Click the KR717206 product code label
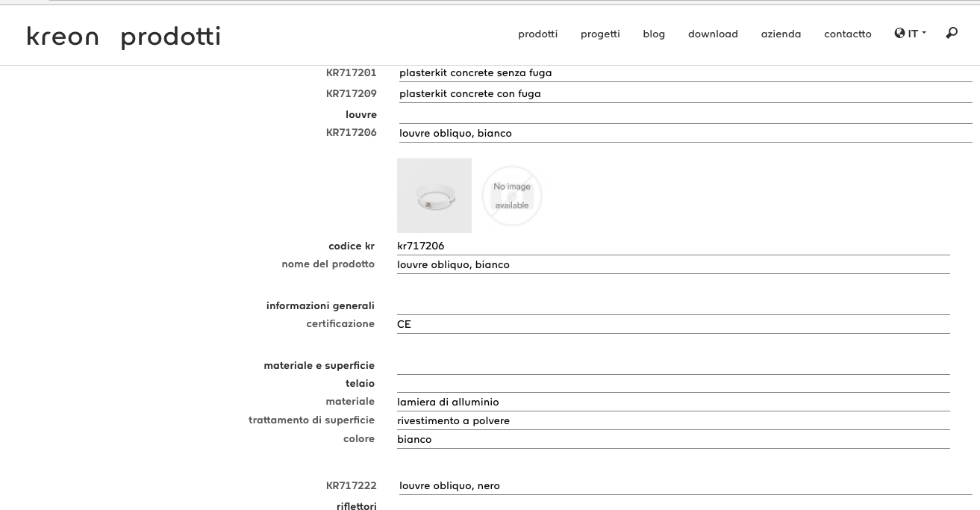The width and height of the screenshot is (980, 510). point(351,133)
